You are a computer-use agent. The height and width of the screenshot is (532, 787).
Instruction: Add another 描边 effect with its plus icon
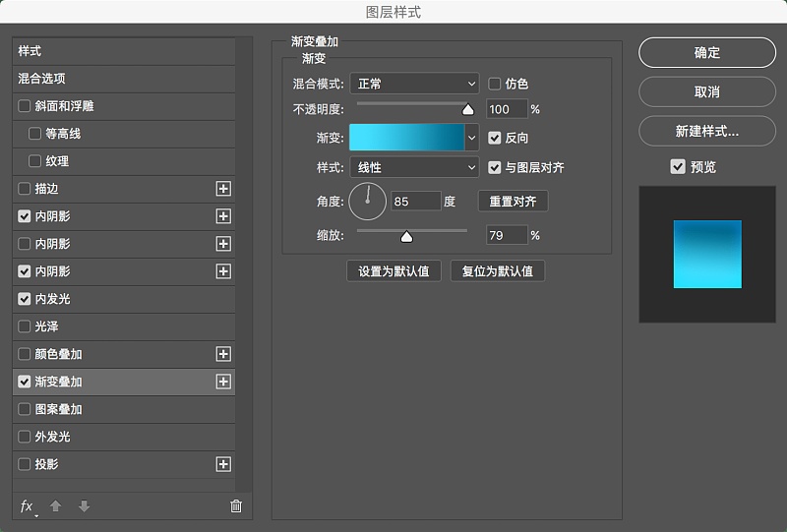coord(223,189)
